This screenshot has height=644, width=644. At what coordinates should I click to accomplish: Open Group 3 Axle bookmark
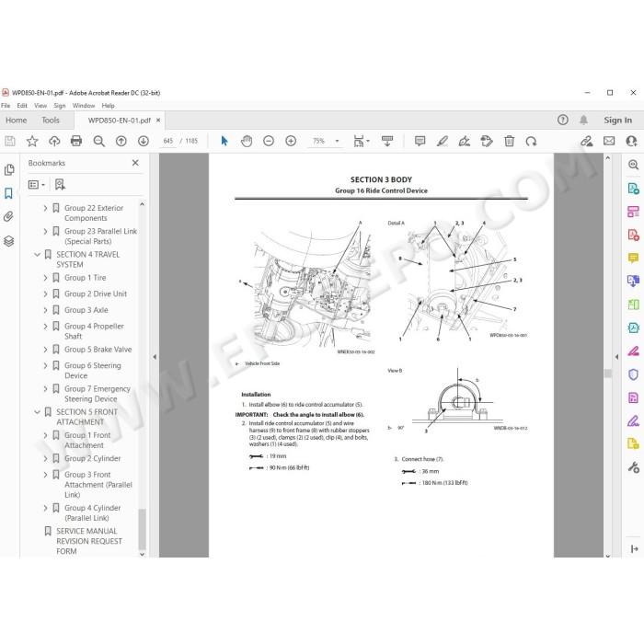[x=86, y=310]
